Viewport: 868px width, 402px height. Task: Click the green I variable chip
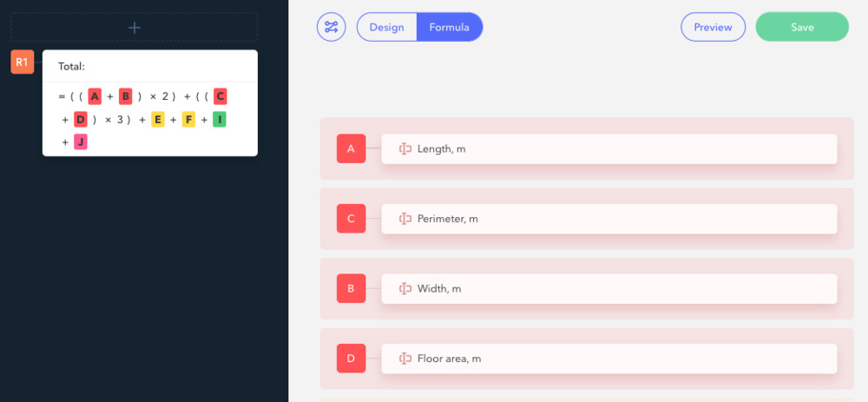(x=220, y=120)
